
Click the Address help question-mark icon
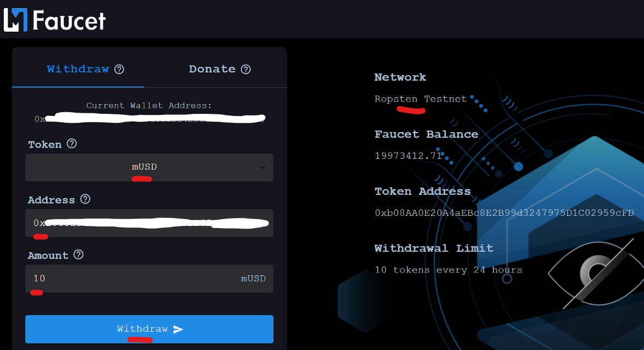coord(85,199)
